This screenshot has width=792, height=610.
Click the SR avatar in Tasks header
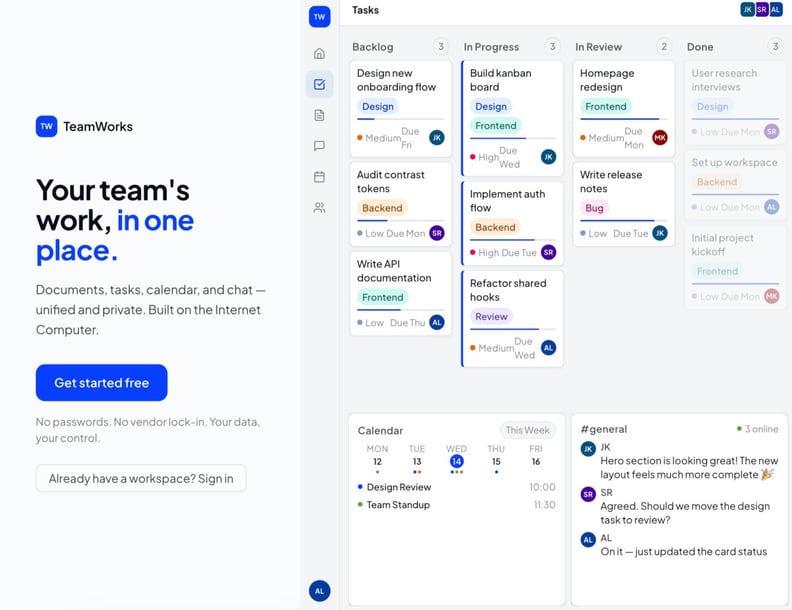(762, 10)
